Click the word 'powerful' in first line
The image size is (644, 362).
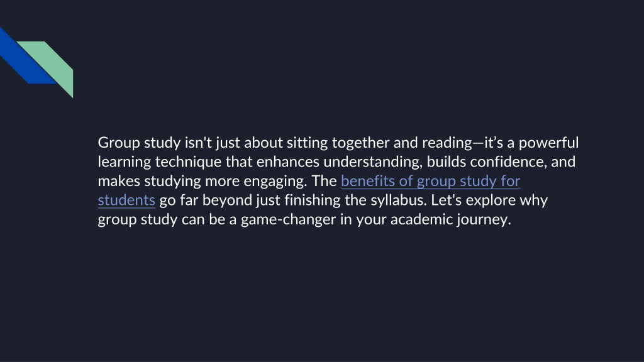[x=548, y=143]
